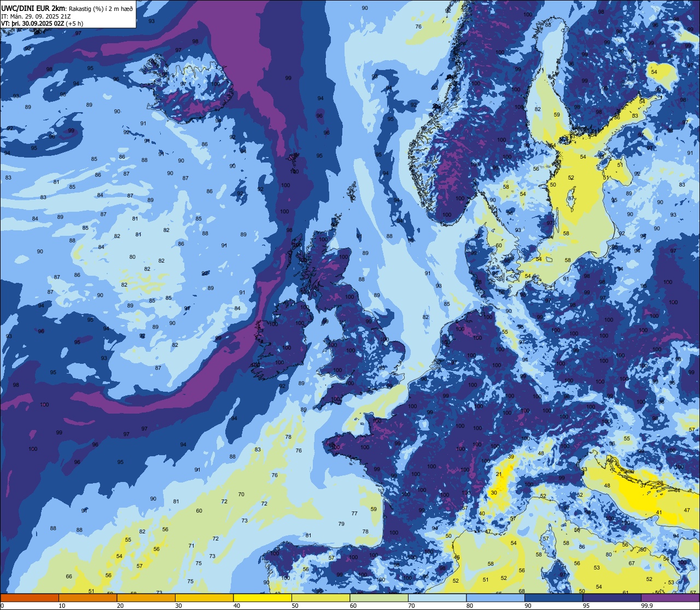Screen dimensions: 700x610
Task: Click the humidity value '66' on the map
Action: [x=69, y=576]
